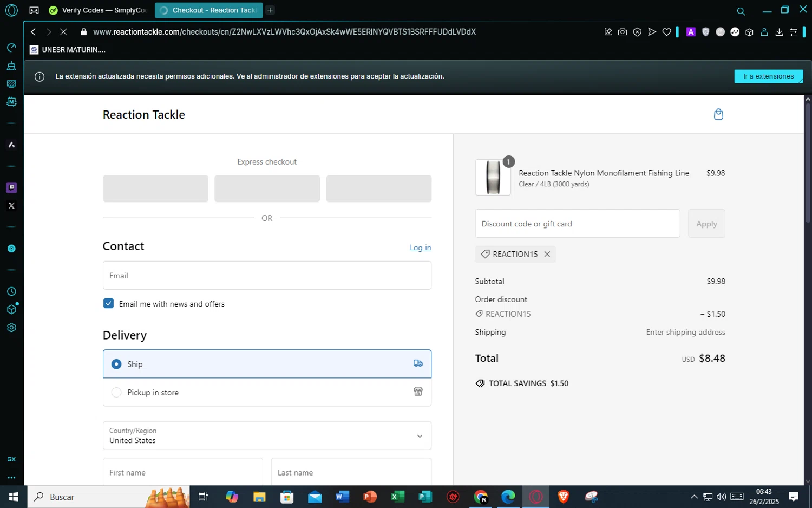
Task: Click the page vertical scrollbar
Action: click(808, 162)
